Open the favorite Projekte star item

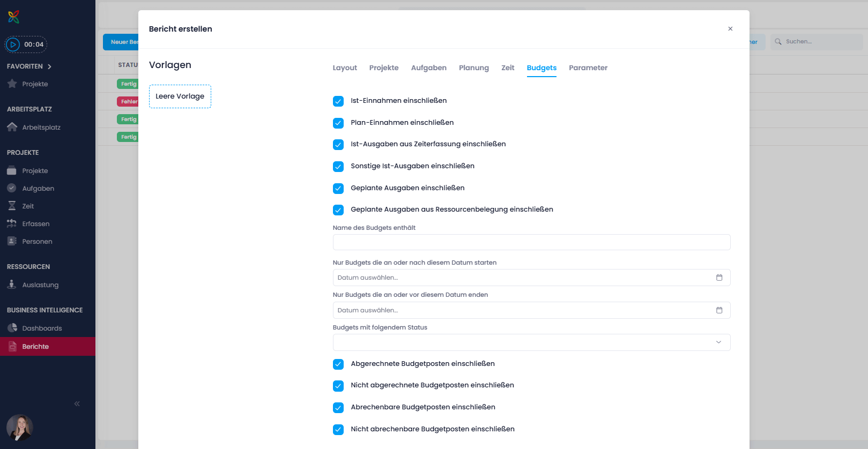(x=12, y=84)
